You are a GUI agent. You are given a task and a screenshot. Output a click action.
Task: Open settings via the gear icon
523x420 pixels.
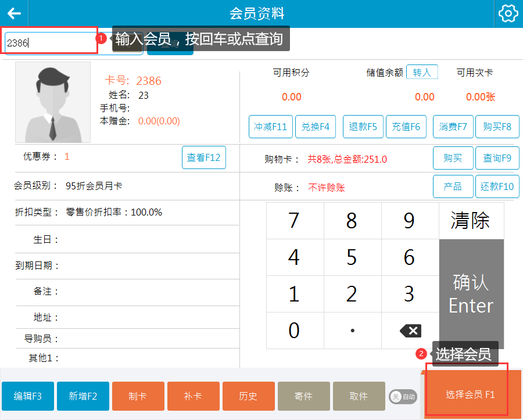(508, 13)
